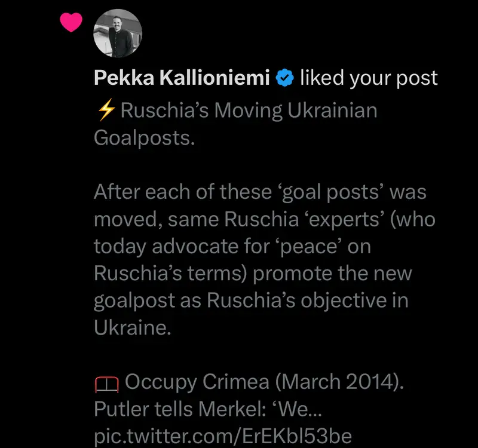Select the "goalpost as Ruschia's objective in" line

250,300
